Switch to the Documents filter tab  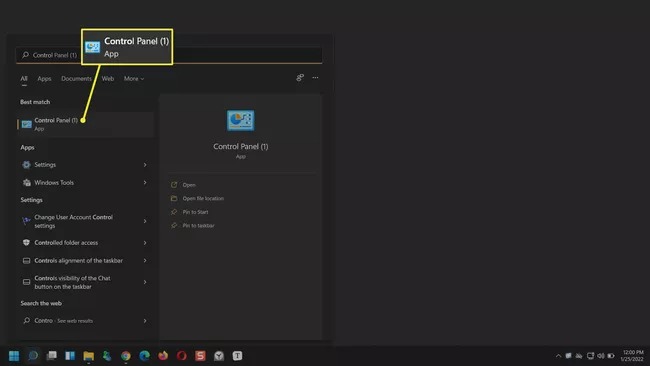[x=76, y=78]
